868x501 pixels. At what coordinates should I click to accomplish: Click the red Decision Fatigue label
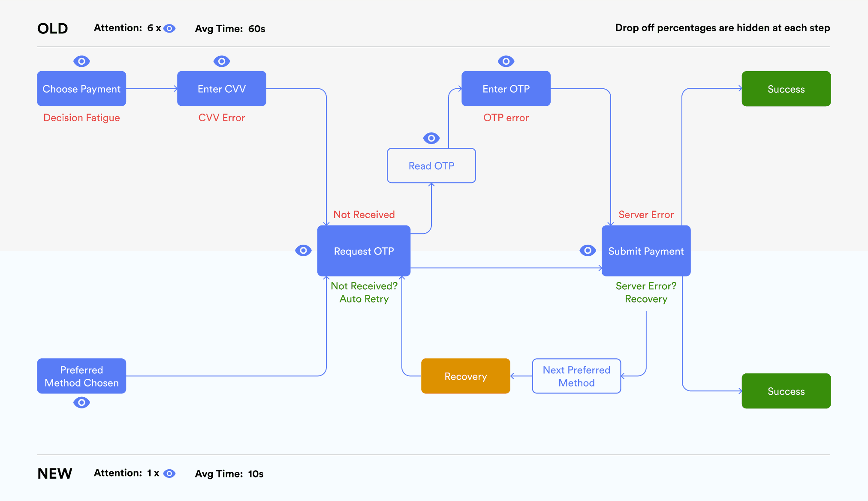pyautogui.click(x=81, y=118)
